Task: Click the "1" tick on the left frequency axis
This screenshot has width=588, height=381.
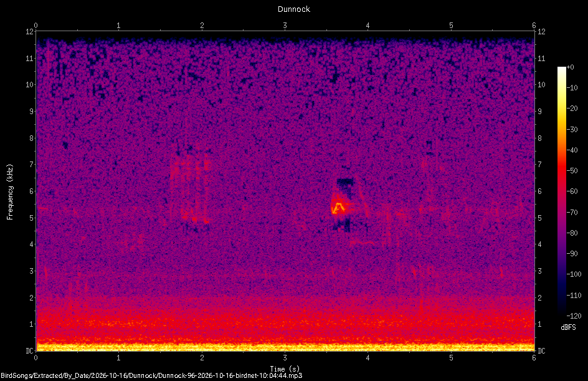Action: (x=32, y=324)
